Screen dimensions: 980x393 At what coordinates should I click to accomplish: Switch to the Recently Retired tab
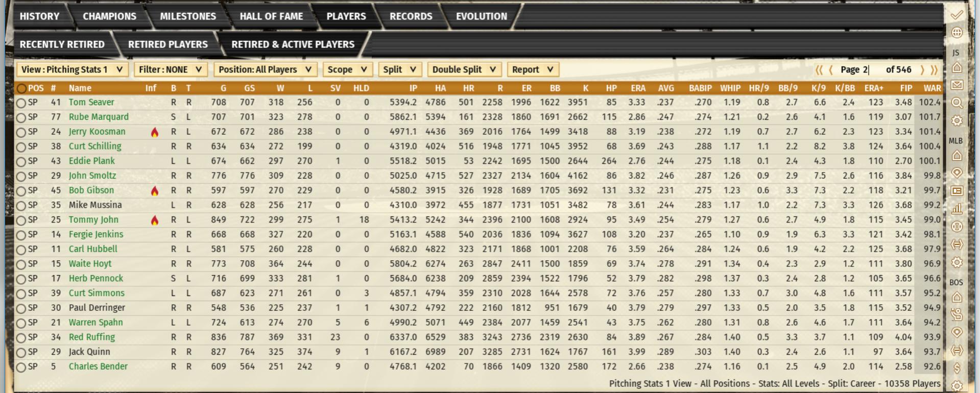[x=62, y=44]
